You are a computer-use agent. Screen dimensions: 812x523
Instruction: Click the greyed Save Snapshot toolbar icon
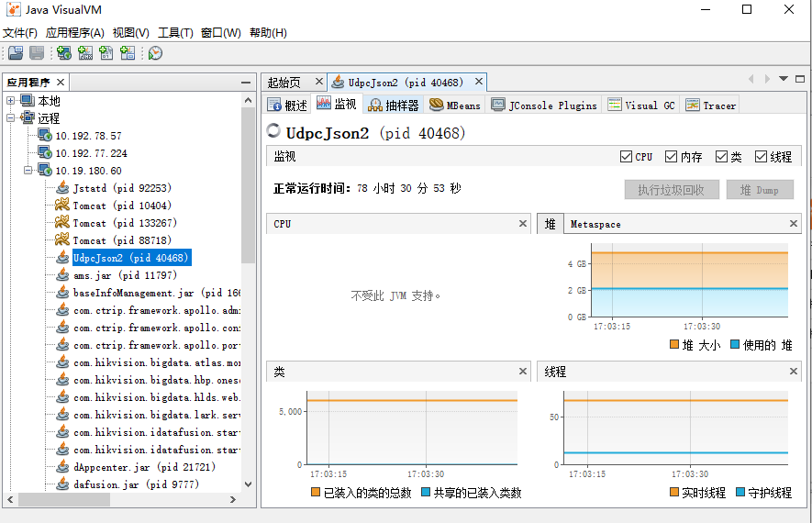point(37,53)
